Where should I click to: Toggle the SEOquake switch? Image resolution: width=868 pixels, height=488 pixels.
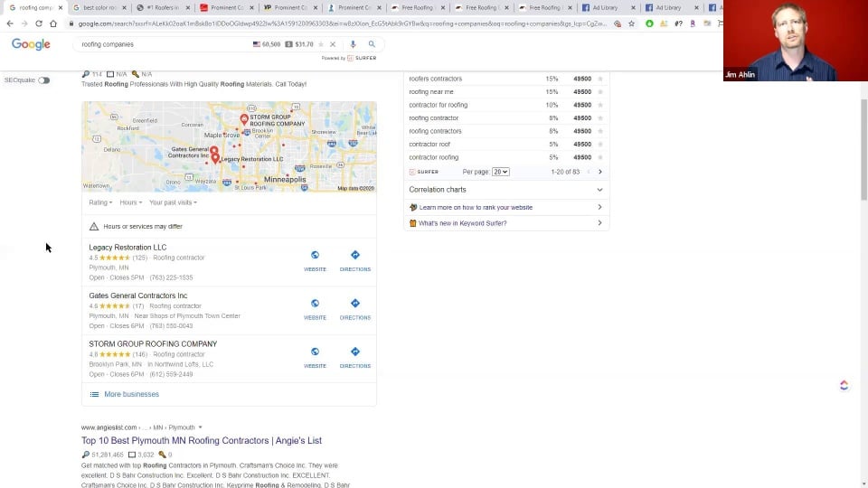tap(43, 80)
